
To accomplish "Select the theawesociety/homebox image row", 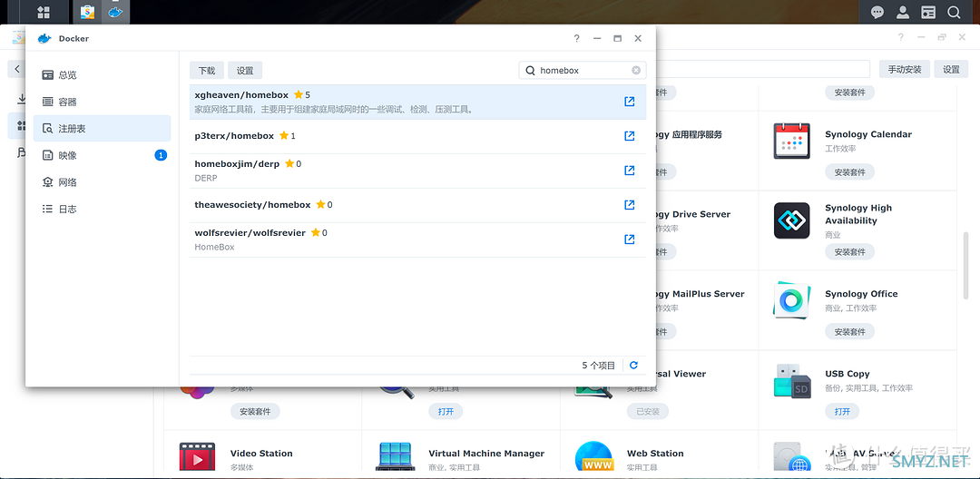I will click(x=418, y=205).
